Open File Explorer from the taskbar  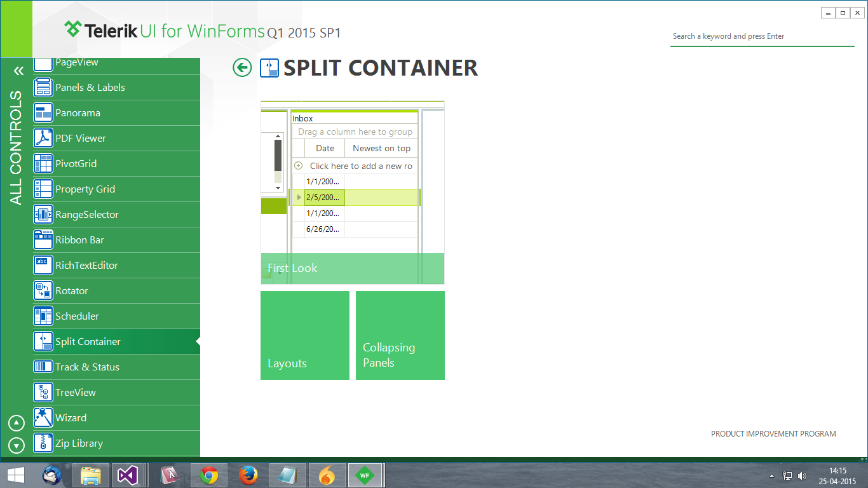tap(92, 475)
